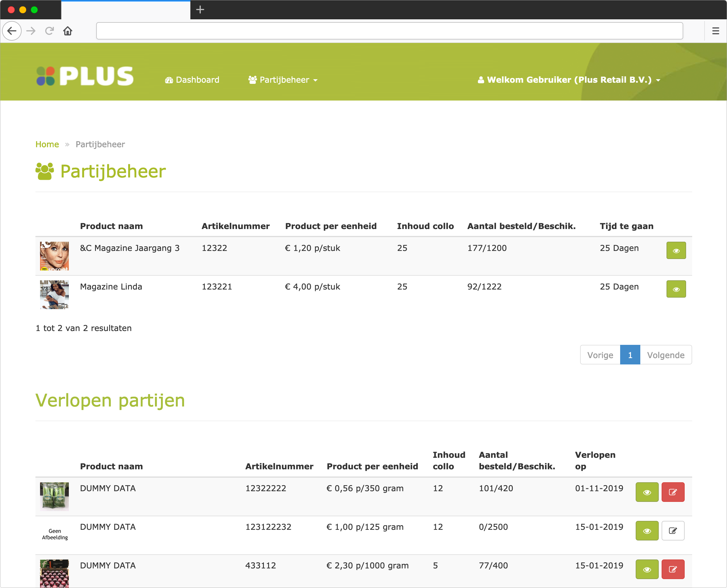This screenshot has width=727, height=588.
Task: Open the green vegetables thumbnail for 12322222
Action: pos(54,496)
